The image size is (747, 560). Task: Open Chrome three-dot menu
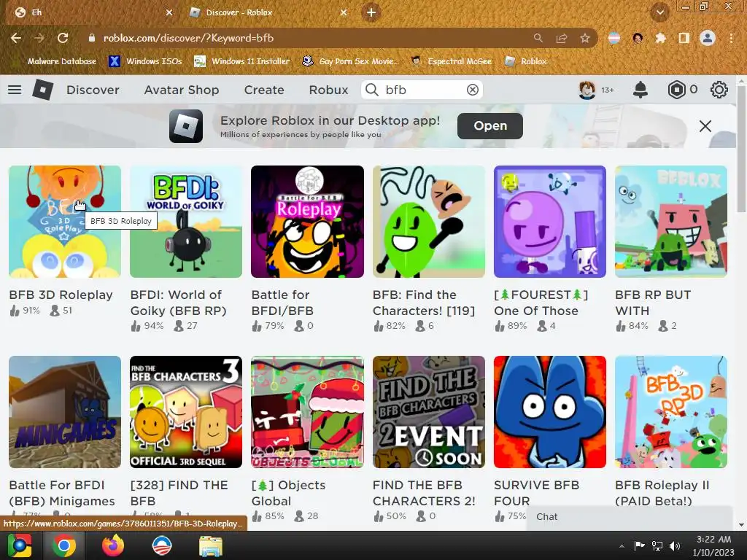coord(731,38)
